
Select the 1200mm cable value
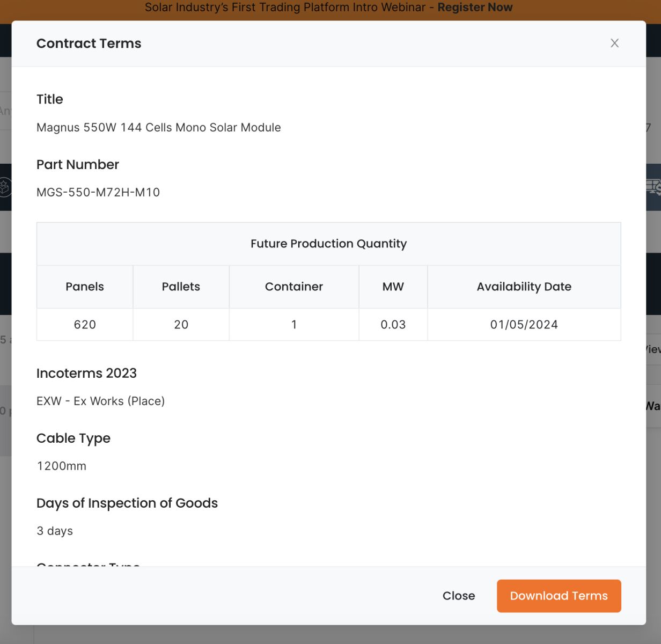(x=62, y=466)
